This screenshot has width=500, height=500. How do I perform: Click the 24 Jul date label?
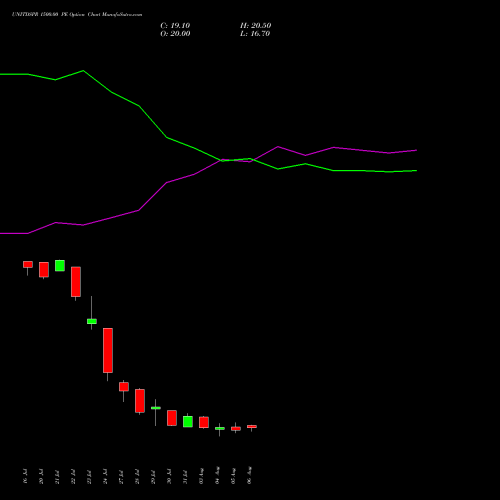click(106, 476)
